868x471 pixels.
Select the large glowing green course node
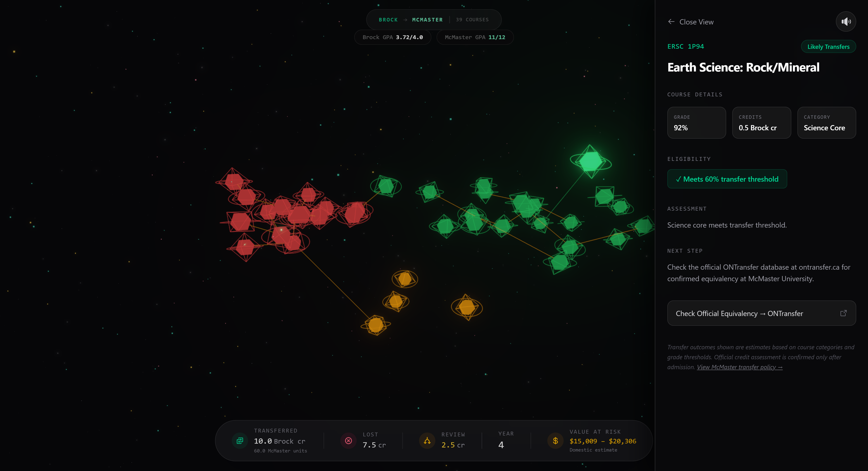(590, 161)
